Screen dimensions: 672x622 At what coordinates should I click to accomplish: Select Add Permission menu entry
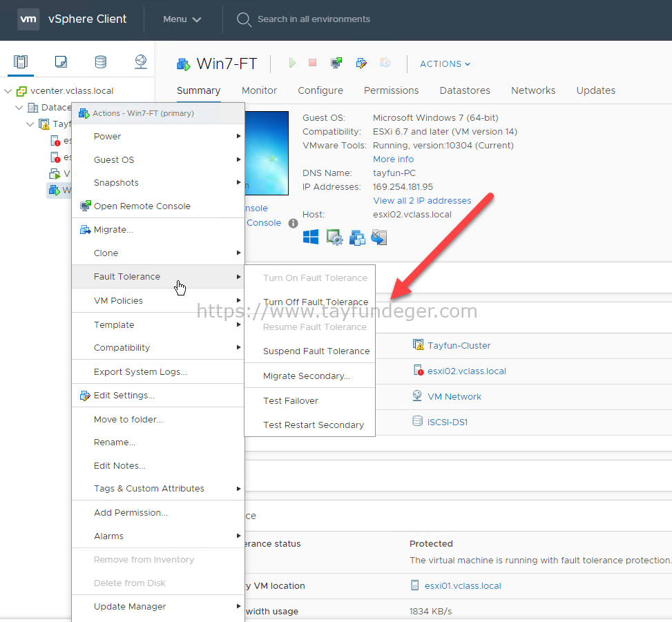pyautogui.click(x=158, y=513)
